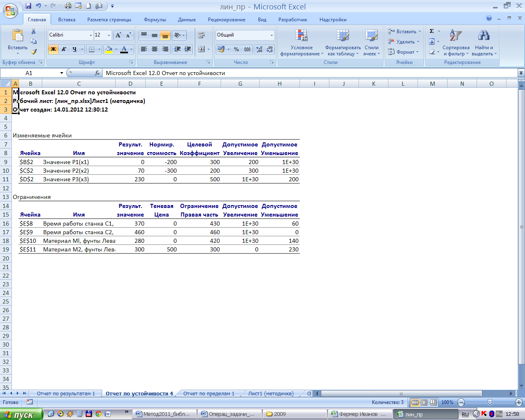525x420 pixels.
Task: Switch to Вид ribbon tab
Action: click(x=262, y=20)
